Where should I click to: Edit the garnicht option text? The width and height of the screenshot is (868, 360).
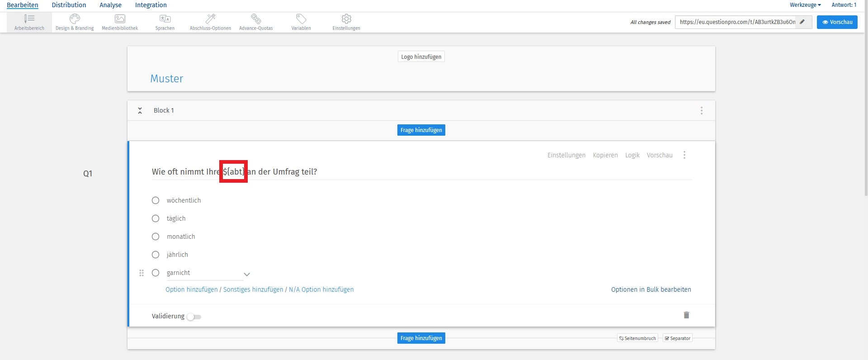pos(204,273)
